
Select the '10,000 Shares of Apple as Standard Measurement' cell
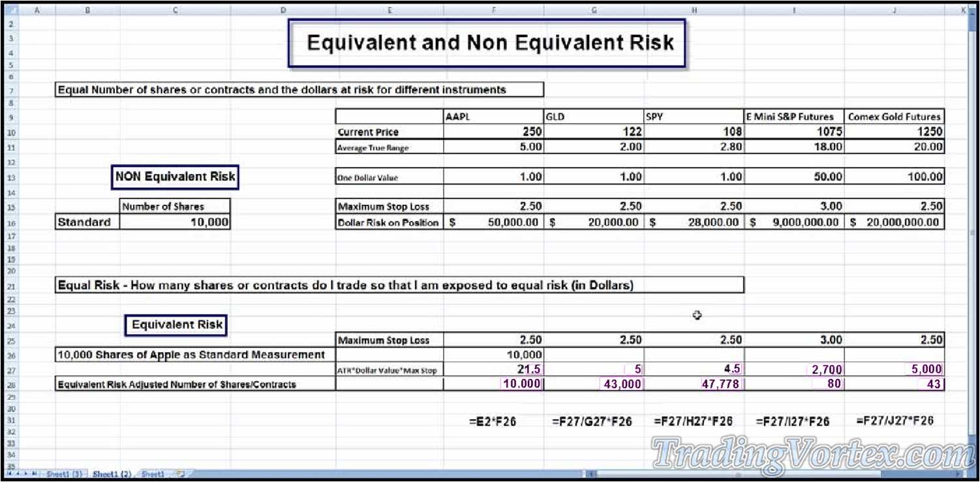click(195, 355)
